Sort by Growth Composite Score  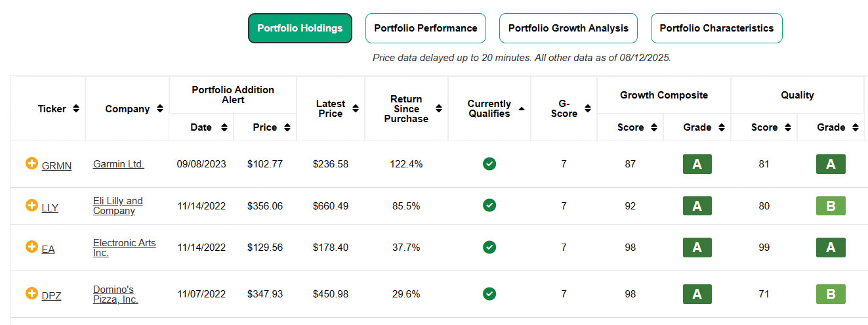point(654,127)
